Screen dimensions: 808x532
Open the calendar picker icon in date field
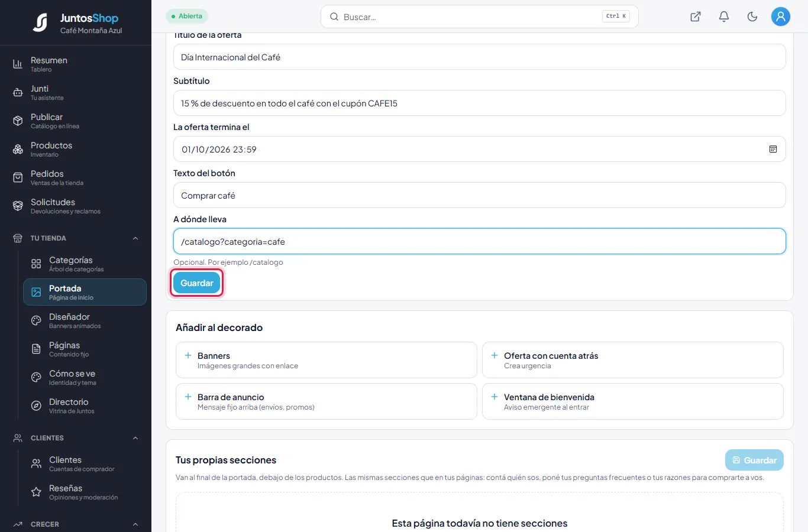tap(773, 149)
